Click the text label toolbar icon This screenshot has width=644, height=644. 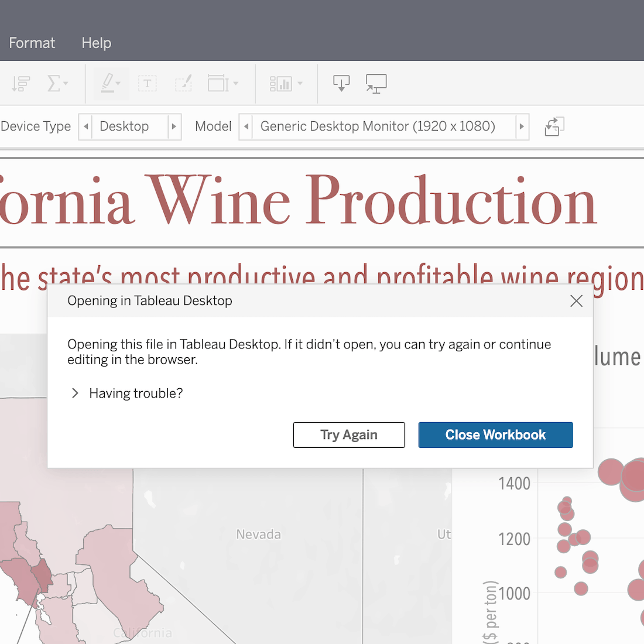[147, 84]
